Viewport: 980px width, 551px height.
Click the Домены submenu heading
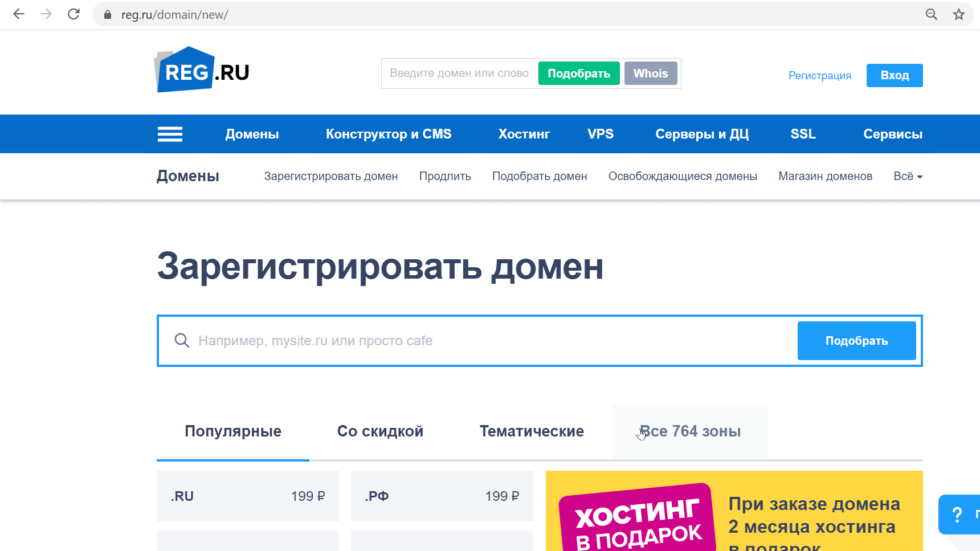[x=188, y=176]
